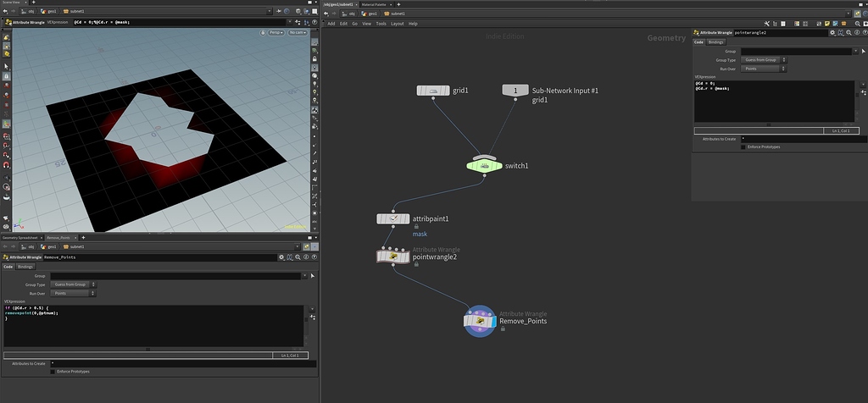Image resolution: width=868 pixels, height=403 pixels.
Task: Click the Remove_Points VEXpression code field
Action: [x=153, y=324]
